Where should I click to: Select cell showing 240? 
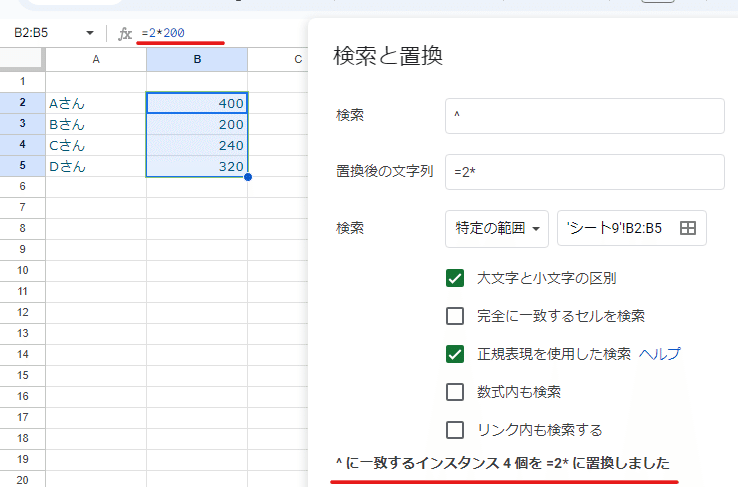197,145
